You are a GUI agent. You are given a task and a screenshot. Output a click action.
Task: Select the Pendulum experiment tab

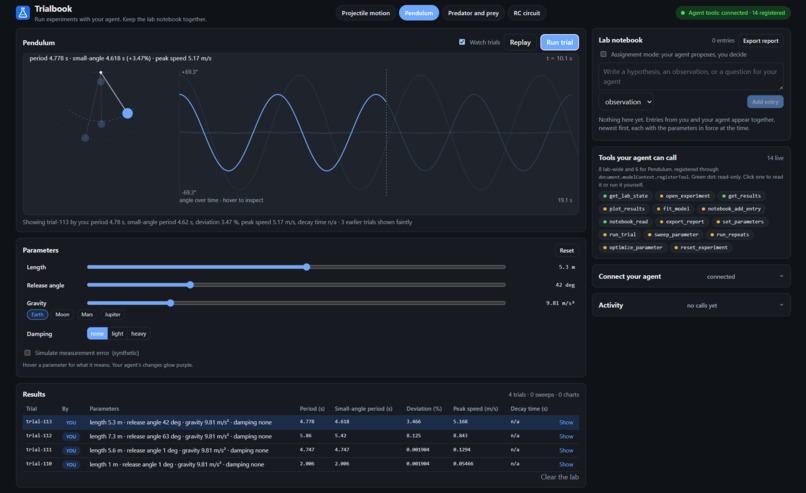click(x=418, y=13)
